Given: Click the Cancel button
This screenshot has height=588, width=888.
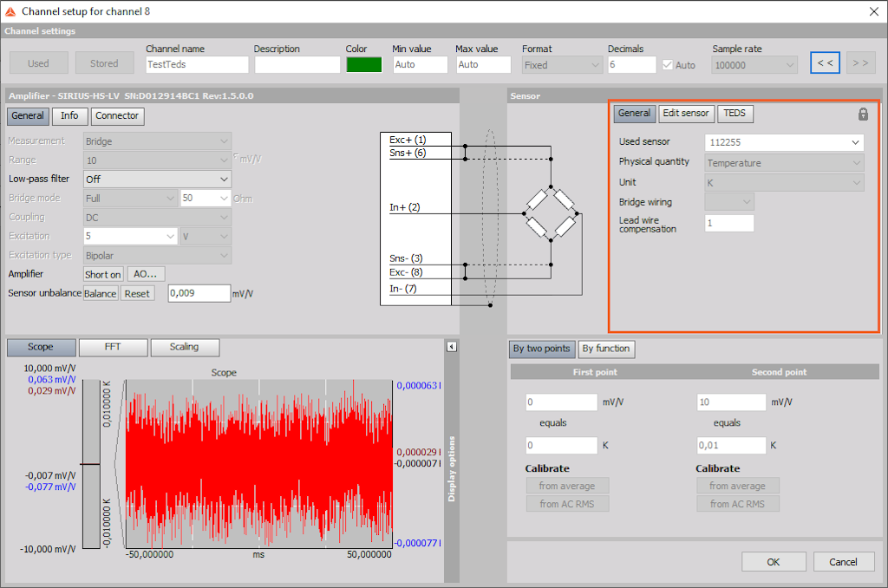Looking at the screenshot, I should (x=843, y=562).
